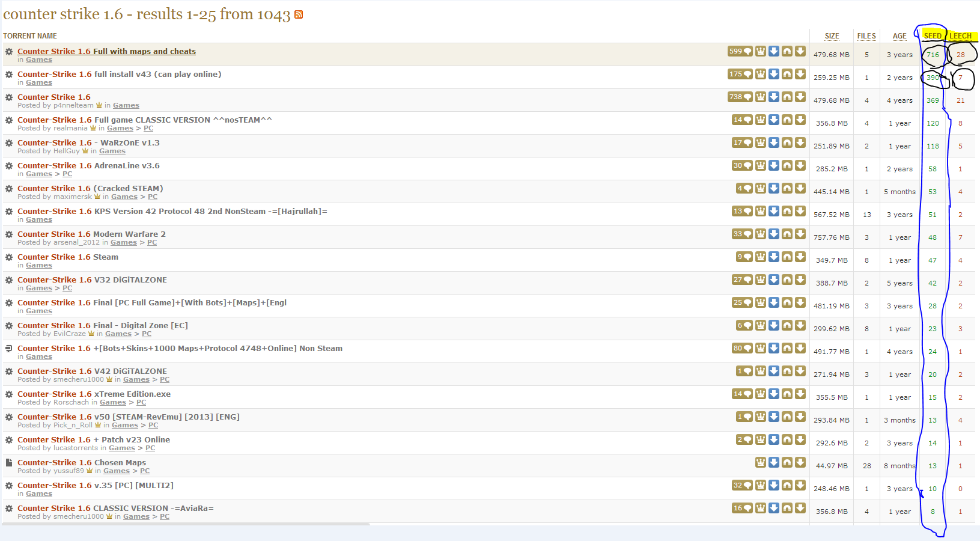Sort results by the SIZE column header
Image resolution: width=980 pixels, height=541 pixels.
[832, 36]
